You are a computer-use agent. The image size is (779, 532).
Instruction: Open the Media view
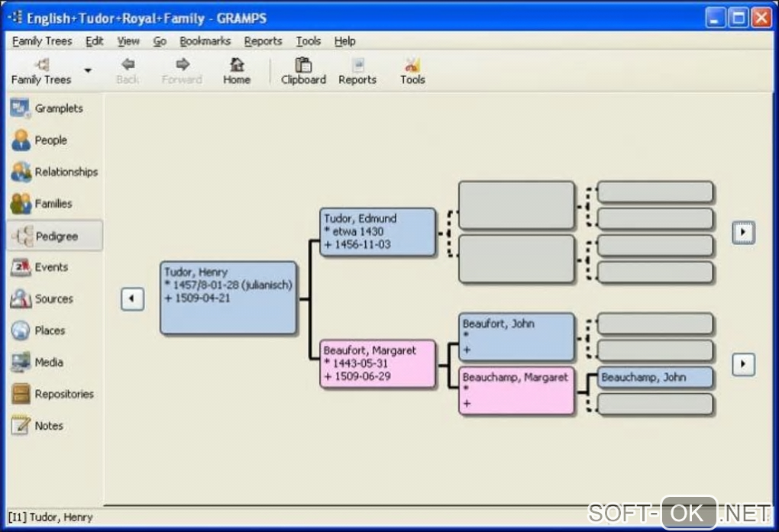click(x=37, y=362)
